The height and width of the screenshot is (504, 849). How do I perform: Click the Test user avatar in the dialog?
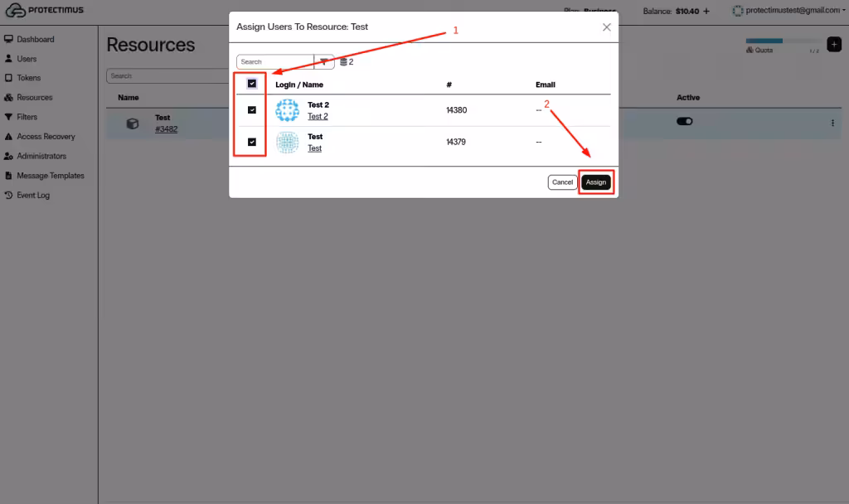287,142
